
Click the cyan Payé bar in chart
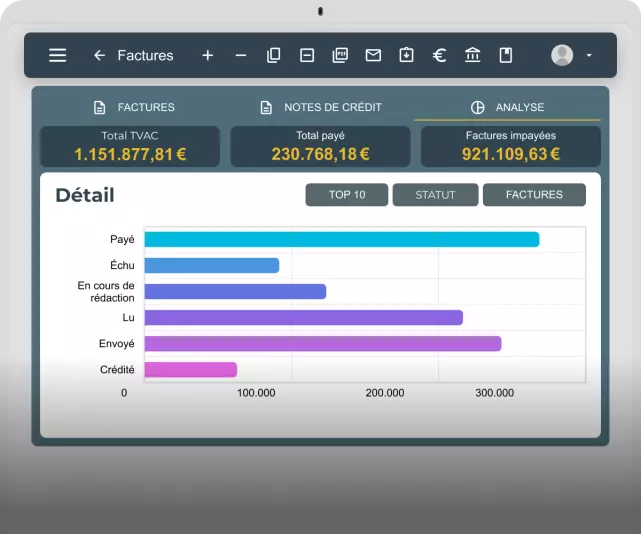tap(342, 239)
